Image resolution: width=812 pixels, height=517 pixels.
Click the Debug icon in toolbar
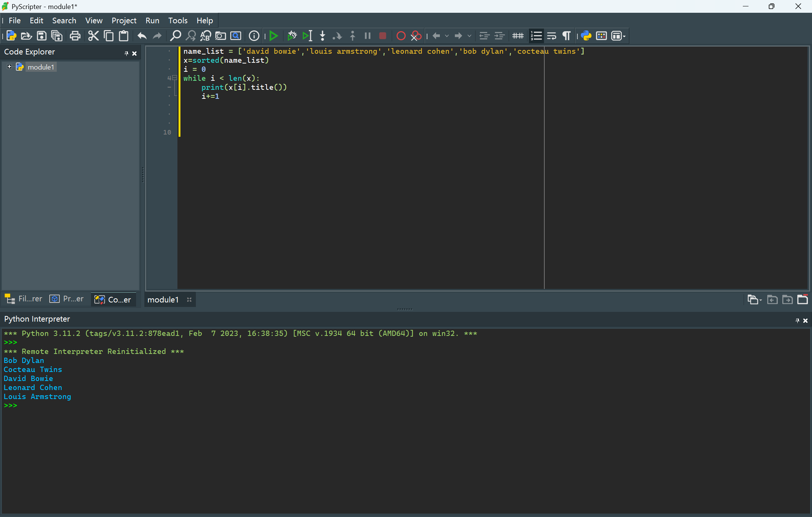pyautogui.click(x=292, y=36)
